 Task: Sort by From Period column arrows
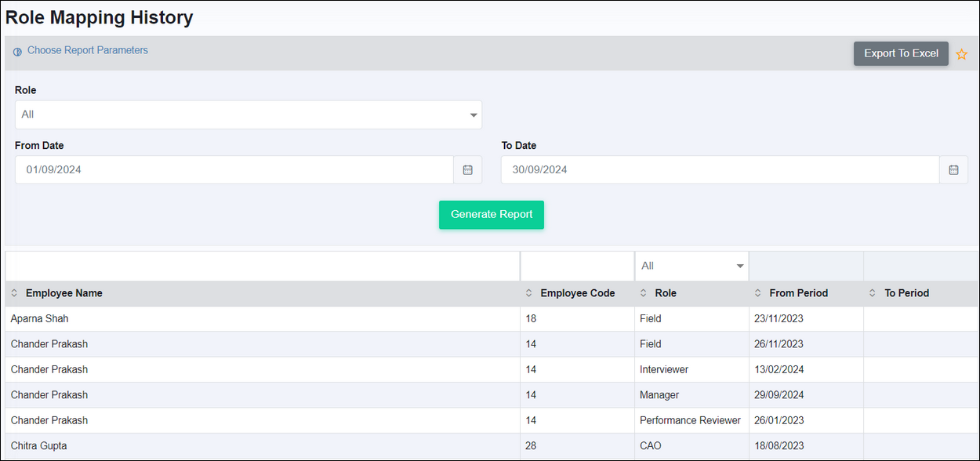tap(758, 293)
